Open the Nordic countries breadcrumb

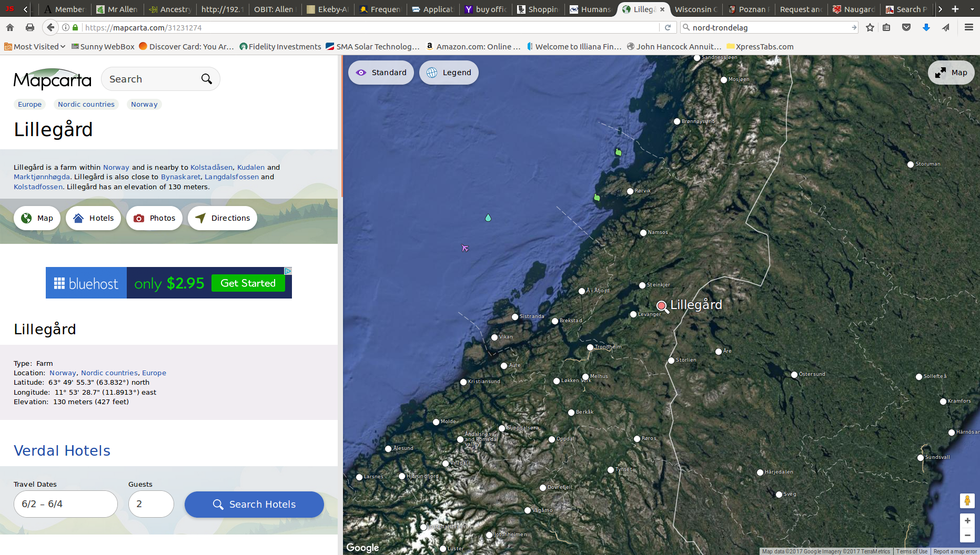(x=86, y=104)
